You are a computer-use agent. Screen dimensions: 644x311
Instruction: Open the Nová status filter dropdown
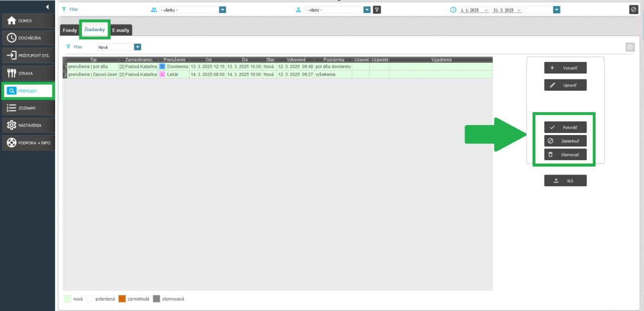(x=137, y=47)
